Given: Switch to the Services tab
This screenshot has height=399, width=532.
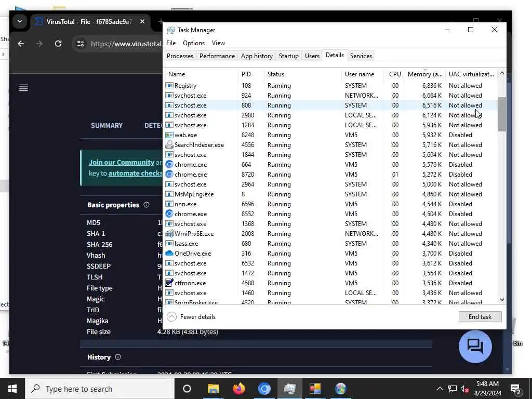Looking at the screenshot, I should (x=361, y=56).
